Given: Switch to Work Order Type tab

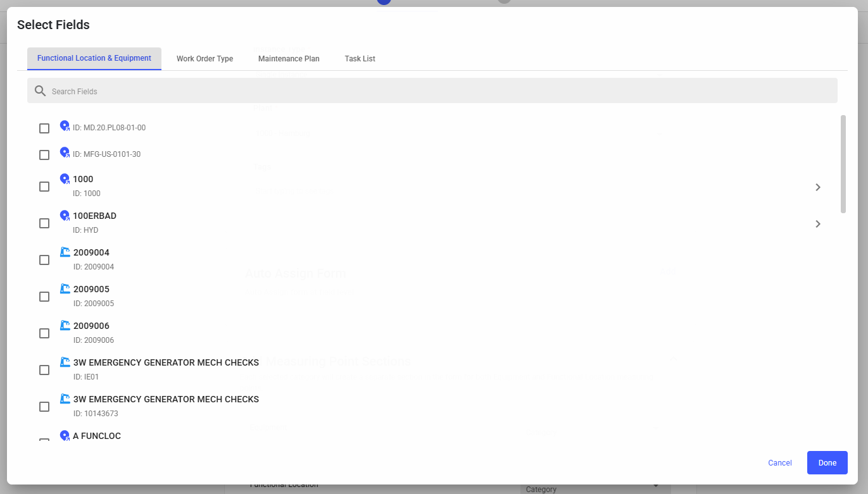Looking at the screenshot, I should (204, 59).
